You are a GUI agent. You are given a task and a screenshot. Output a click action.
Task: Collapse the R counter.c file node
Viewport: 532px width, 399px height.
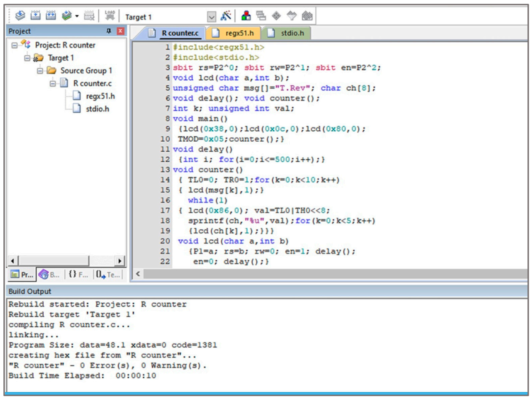(53, 84)
